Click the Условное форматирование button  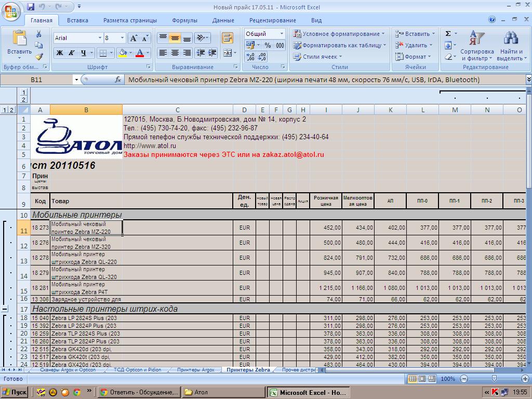pyautogui.click(x=339, y=34)
